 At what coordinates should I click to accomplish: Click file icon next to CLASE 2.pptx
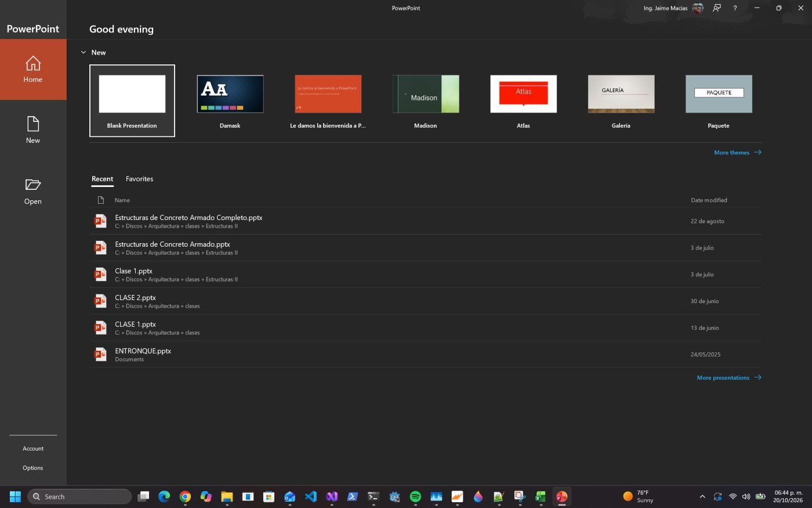100,301
